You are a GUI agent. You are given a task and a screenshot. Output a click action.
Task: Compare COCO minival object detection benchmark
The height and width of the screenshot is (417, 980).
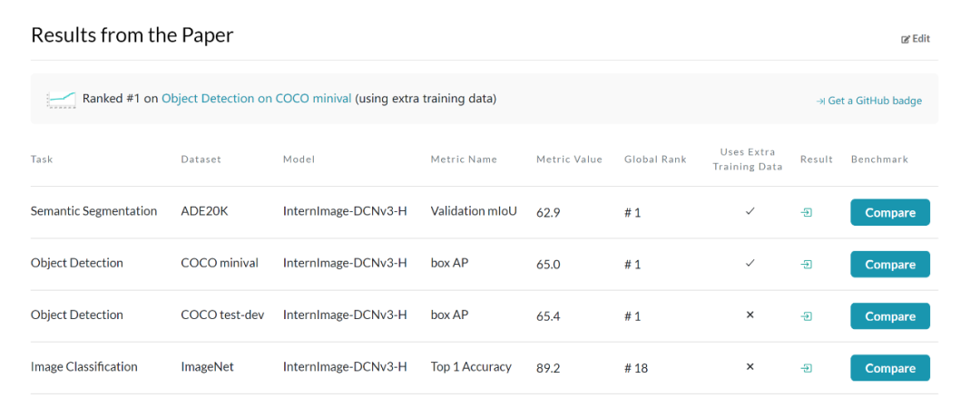[889, 265]
